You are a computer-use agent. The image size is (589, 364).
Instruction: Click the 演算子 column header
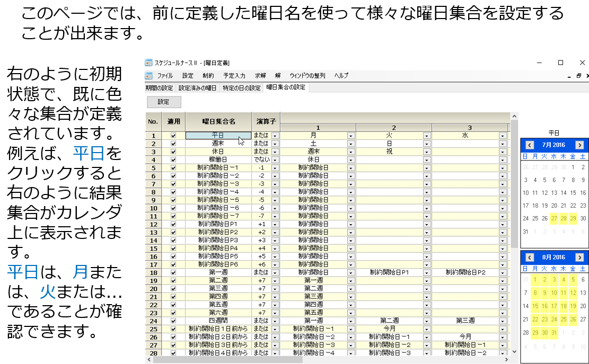(x=266, y=121)
